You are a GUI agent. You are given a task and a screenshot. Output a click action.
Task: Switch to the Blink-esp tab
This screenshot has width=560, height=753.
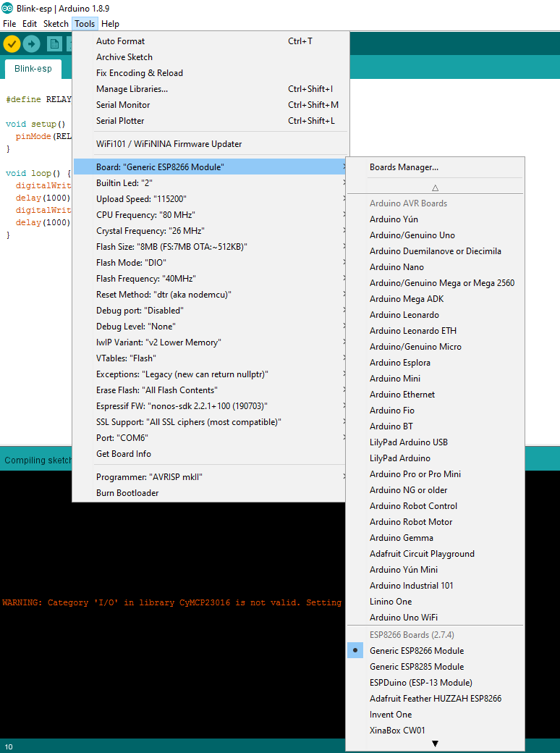tap(33, 69)
